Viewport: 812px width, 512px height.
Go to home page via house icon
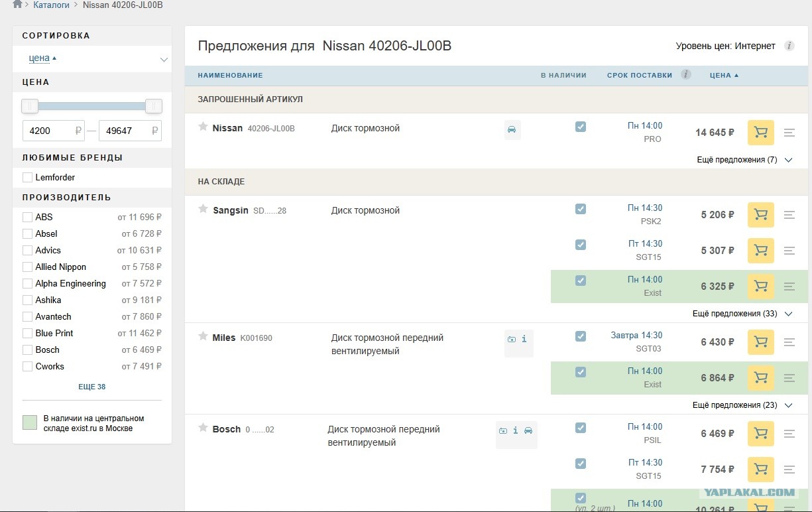point(17,4)
